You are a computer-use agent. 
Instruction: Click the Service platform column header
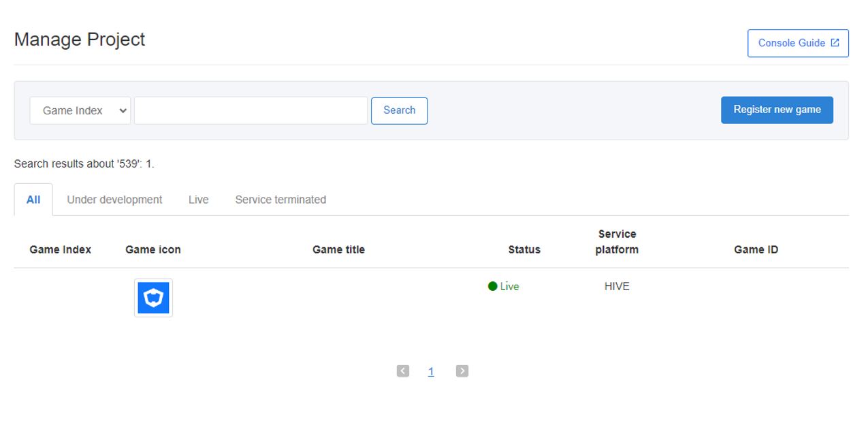[617, 242]
